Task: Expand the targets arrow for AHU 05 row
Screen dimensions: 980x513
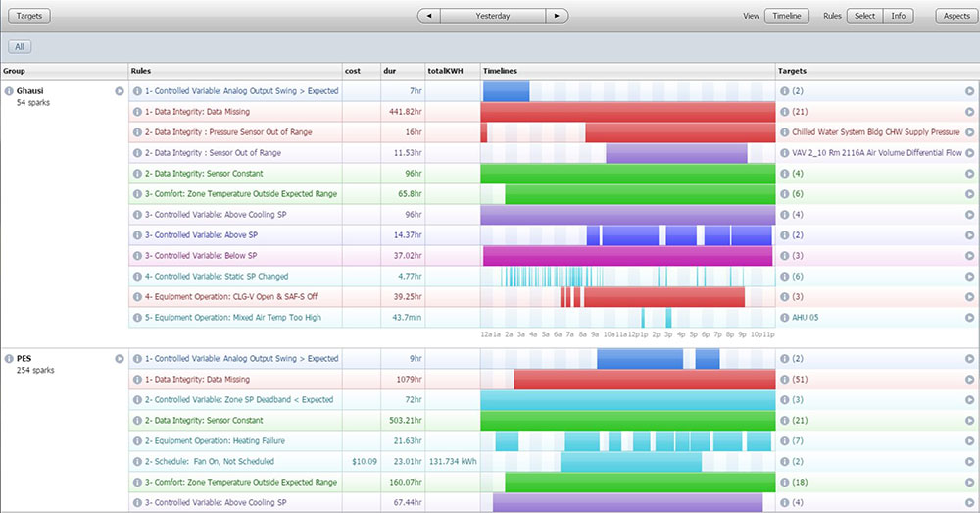Action: click(x=969, y=317)
